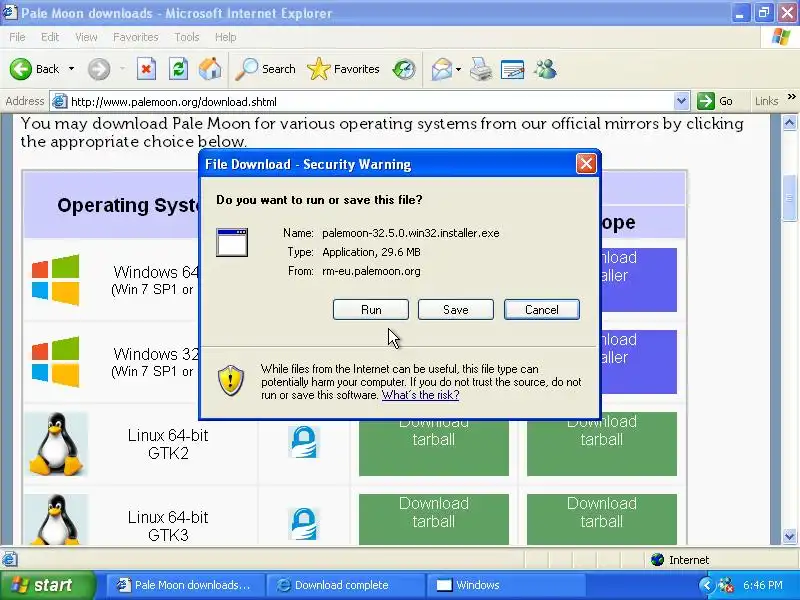Screen dimensions: 800x600
Task: Click the text 'Application, 29.6 MB'
Action: point(371,252)
